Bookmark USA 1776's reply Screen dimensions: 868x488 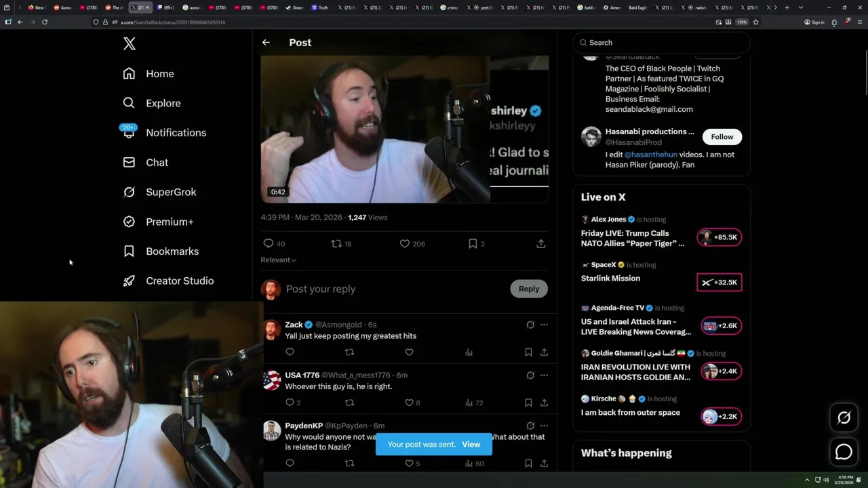click(x=528, y=403)
